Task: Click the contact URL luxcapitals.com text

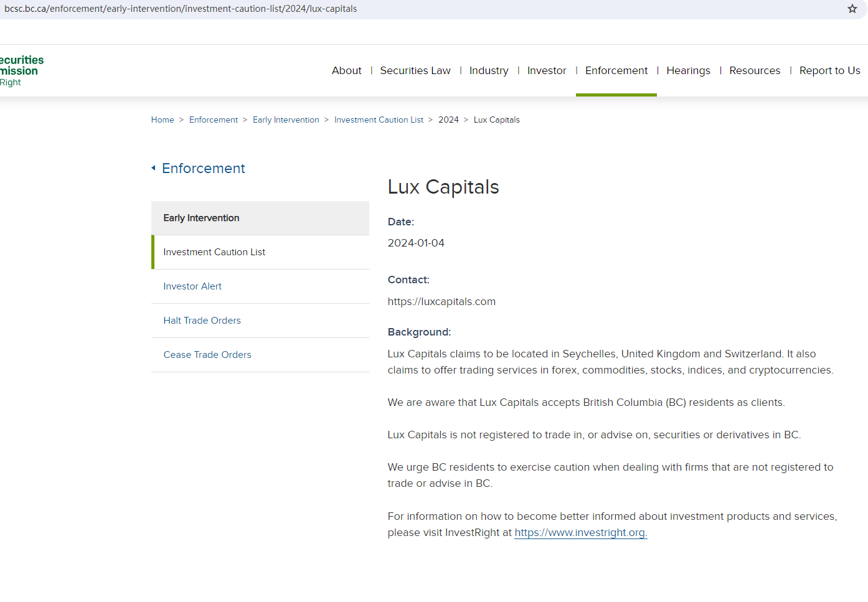Action: (x=441, y=301)
